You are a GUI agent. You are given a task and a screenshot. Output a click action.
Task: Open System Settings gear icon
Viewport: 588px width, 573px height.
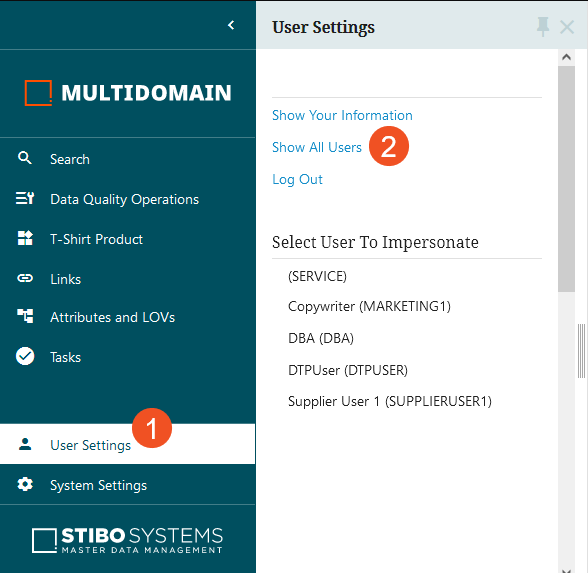click(x=25, y=484)
